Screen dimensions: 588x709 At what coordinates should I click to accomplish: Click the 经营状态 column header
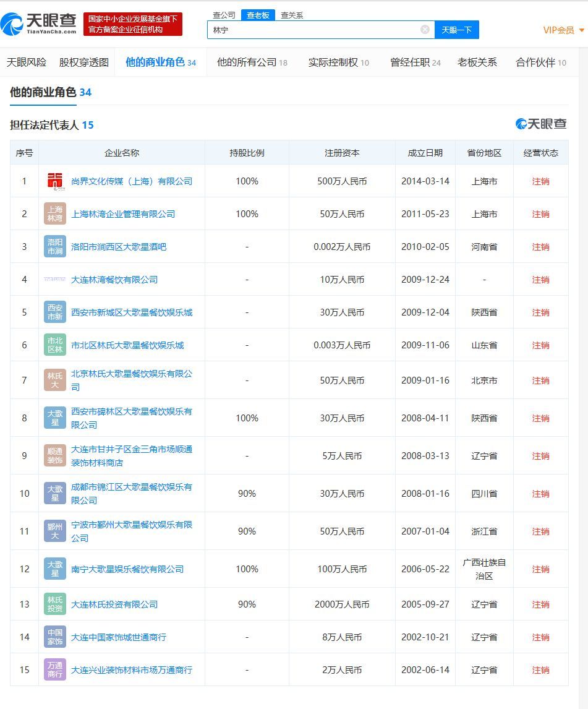541,153
